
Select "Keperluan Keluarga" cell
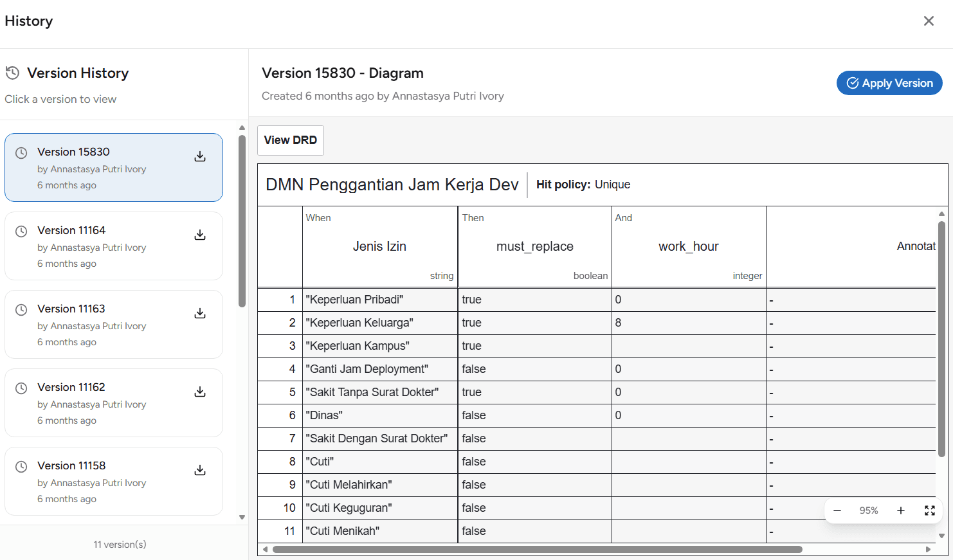coord(379,323)
